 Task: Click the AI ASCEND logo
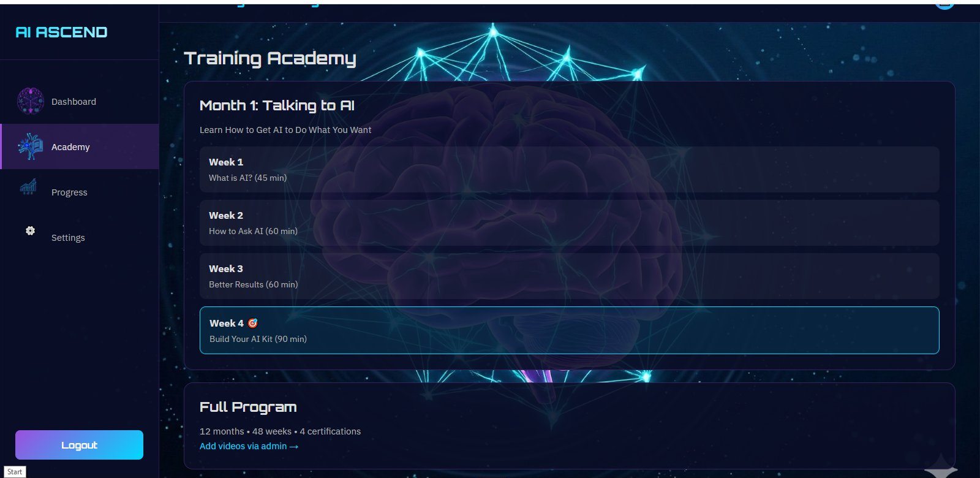[x=61, y=32]
